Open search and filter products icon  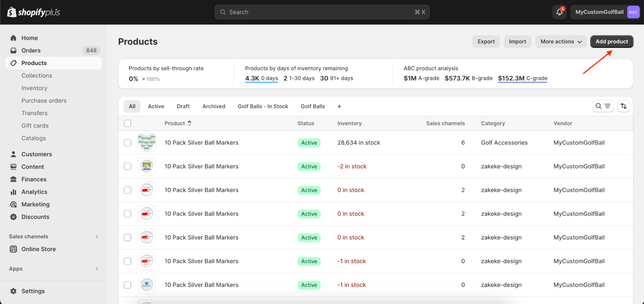click(x=602, y=106)
